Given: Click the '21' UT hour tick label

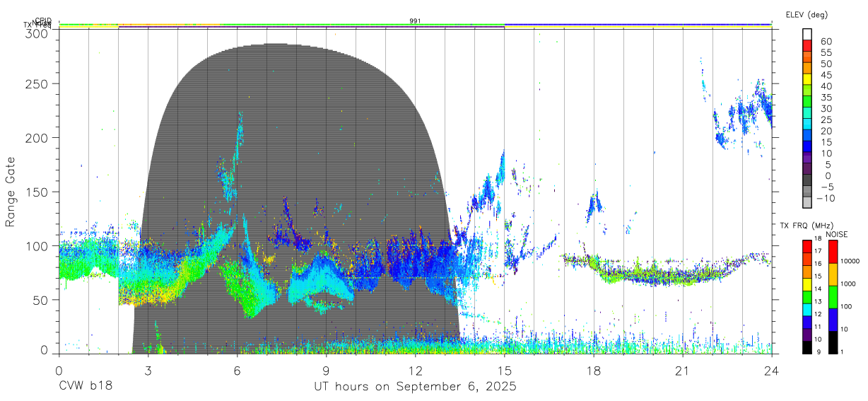Looking at the screenshot, I should tap(682, 371).
